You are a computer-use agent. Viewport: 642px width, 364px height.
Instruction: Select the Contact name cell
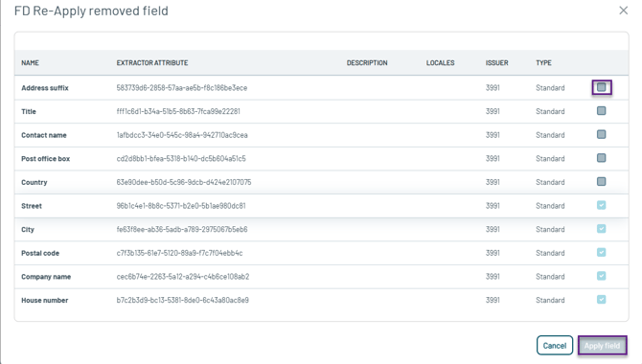(x=44, y=135)
